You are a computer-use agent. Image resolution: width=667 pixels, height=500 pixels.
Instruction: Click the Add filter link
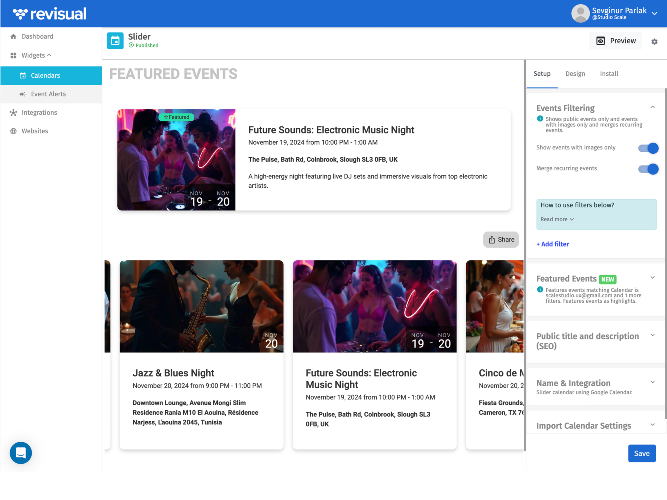point(553,244)
